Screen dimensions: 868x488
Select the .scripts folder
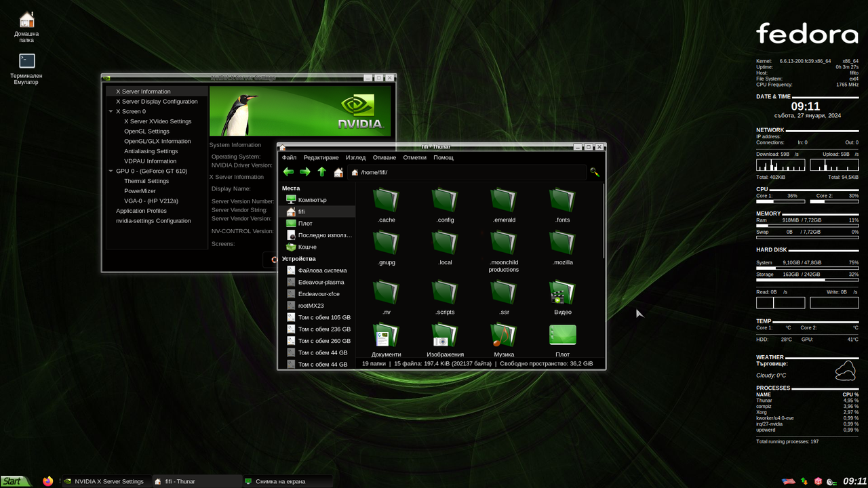(x=446, y=298)
